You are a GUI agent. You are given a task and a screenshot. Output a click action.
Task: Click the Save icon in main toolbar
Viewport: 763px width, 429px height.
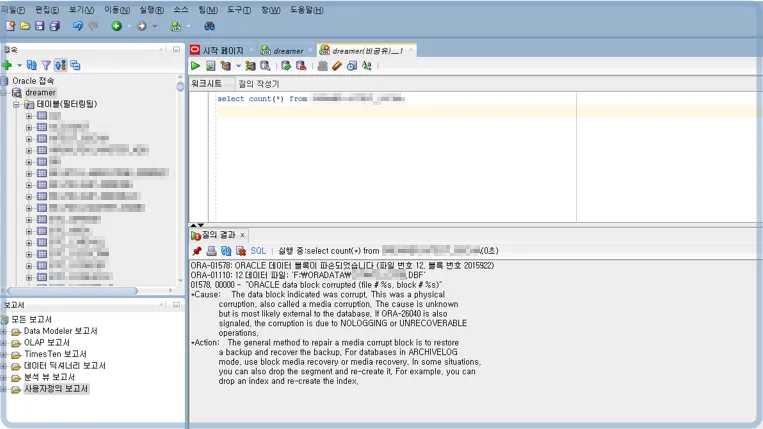coord(39,26)
